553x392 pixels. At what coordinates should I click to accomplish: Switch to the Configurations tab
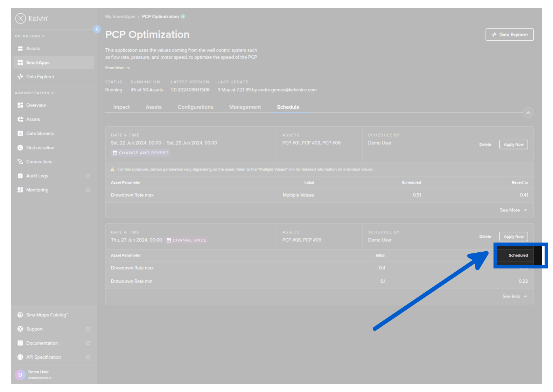195,107
